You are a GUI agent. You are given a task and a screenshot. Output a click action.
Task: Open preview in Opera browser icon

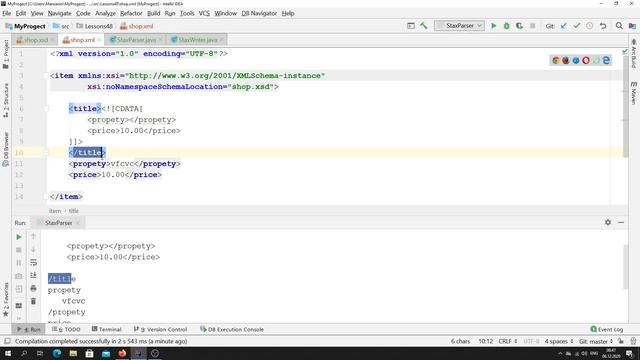coord(586,60)
